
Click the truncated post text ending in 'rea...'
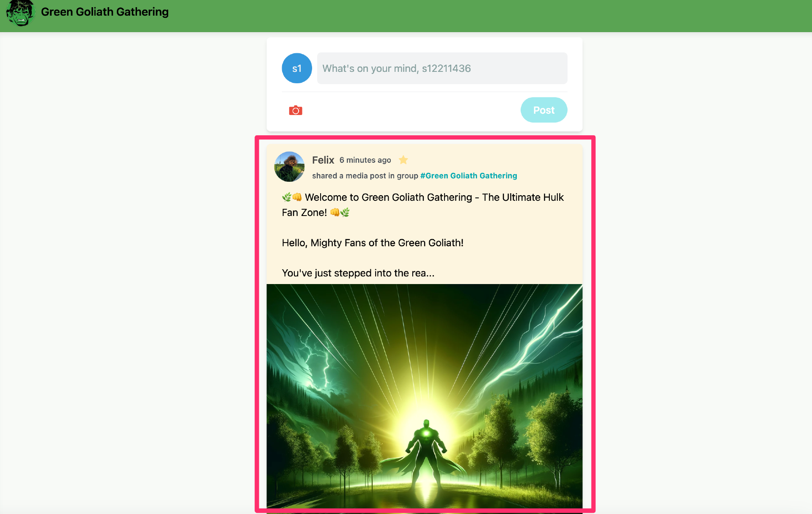click(x=358, y=273)
